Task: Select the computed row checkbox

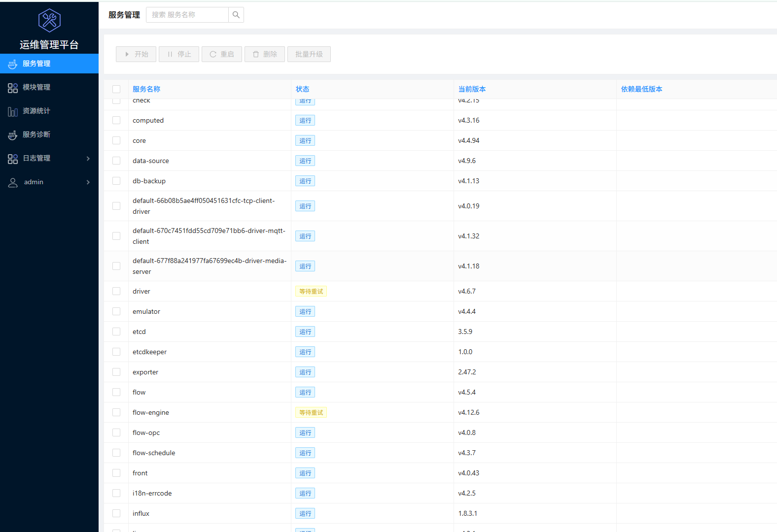Action: click(116, 120)
